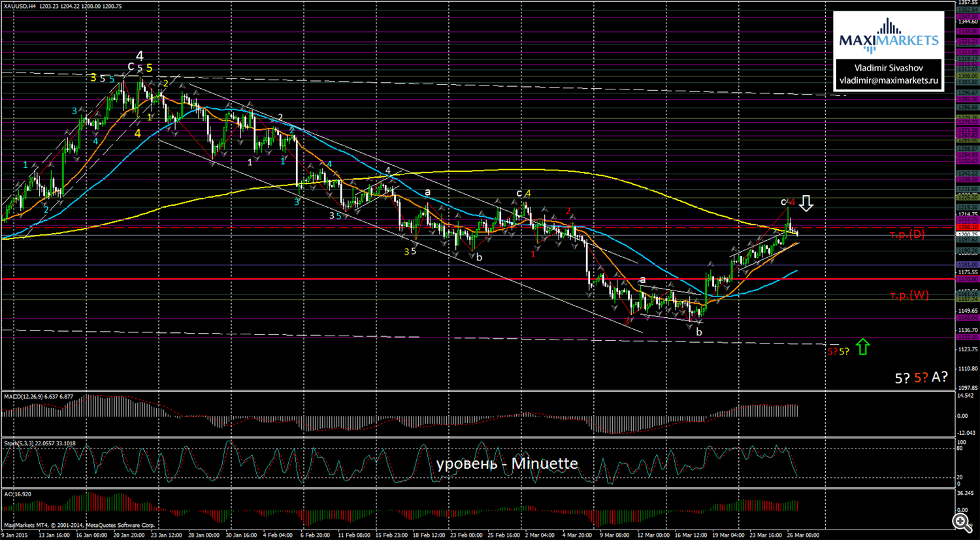Screen dimensions: 980x540
Task: Click the 1226.20 price level tag
Action: pos(968,197)
